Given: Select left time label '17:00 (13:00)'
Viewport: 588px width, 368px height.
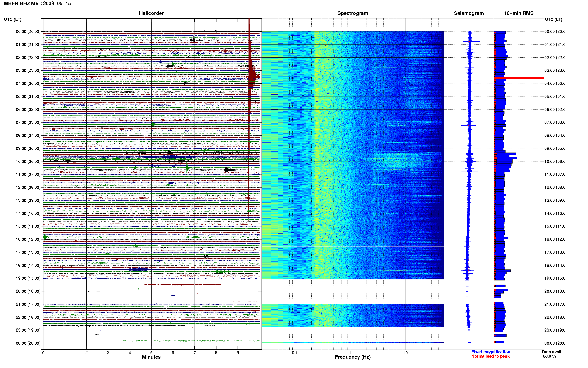Looking at the screenshot, I should click(x=28, y=252).
